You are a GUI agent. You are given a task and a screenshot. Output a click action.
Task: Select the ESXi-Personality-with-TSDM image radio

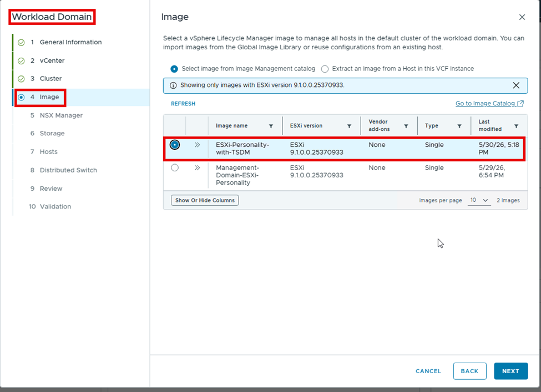tap(175, 145)
